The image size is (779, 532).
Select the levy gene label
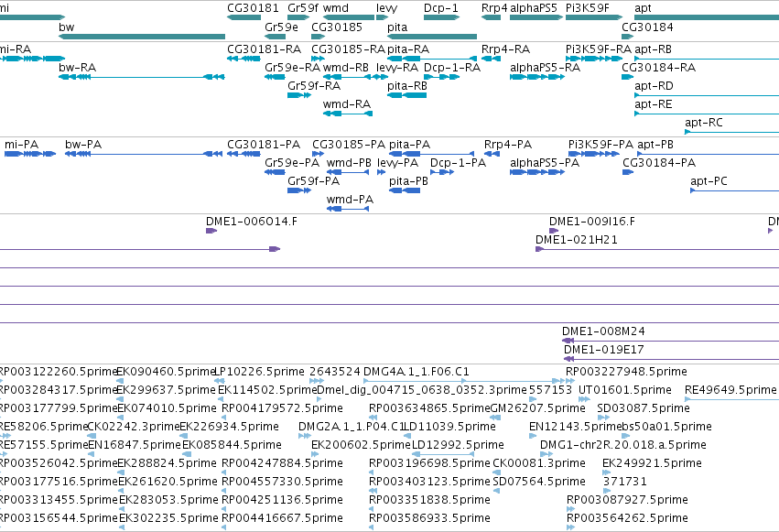coord(386,8)
